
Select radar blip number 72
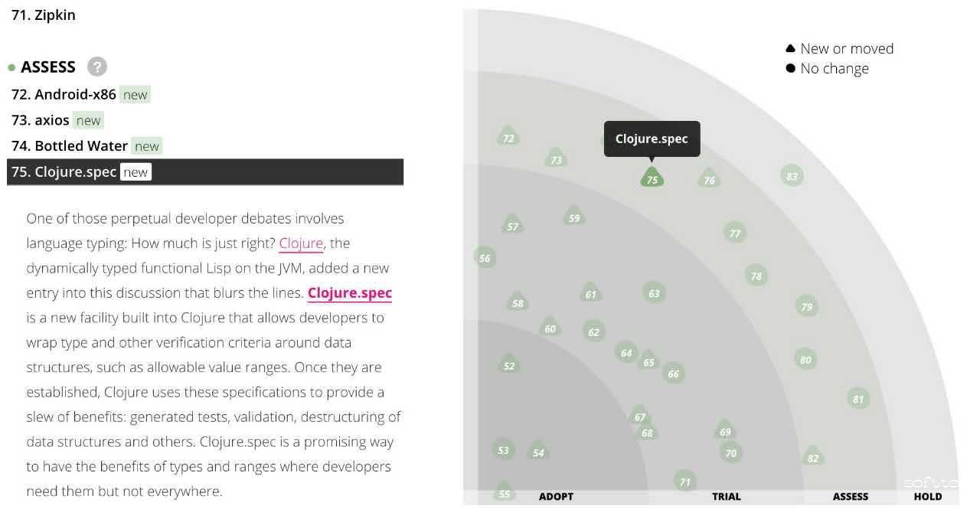coord(508,138)
